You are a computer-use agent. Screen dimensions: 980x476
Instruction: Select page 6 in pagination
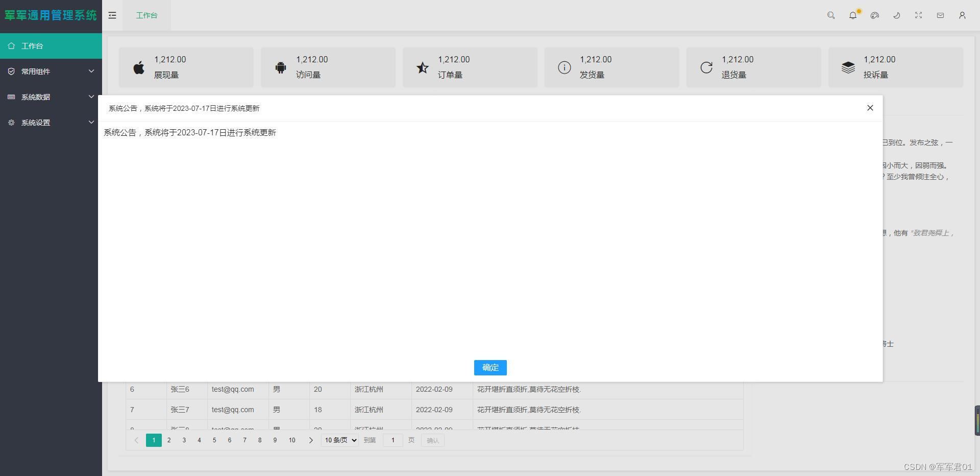[x=230, y=440]
